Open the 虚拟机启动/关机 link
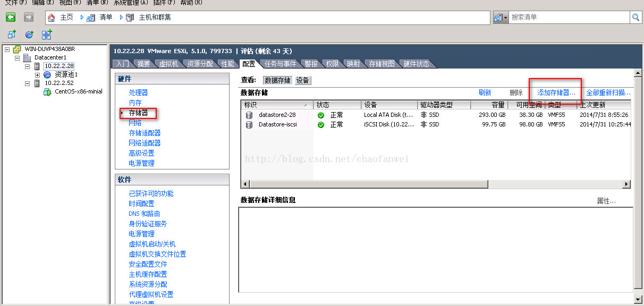The width and height of the screenshot is (644, 306). [152, 244]
